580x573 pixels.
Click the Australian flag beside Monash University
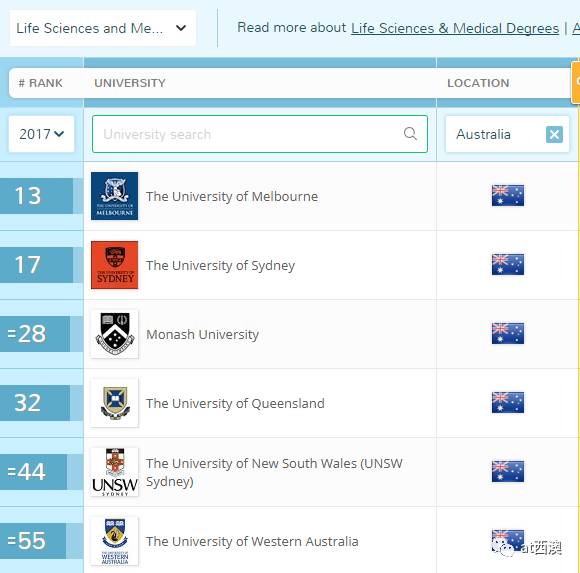(508, 333)
